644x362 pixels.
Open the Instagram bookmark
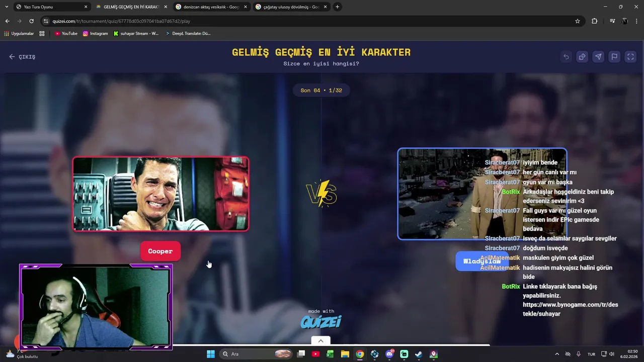point(95,34)
